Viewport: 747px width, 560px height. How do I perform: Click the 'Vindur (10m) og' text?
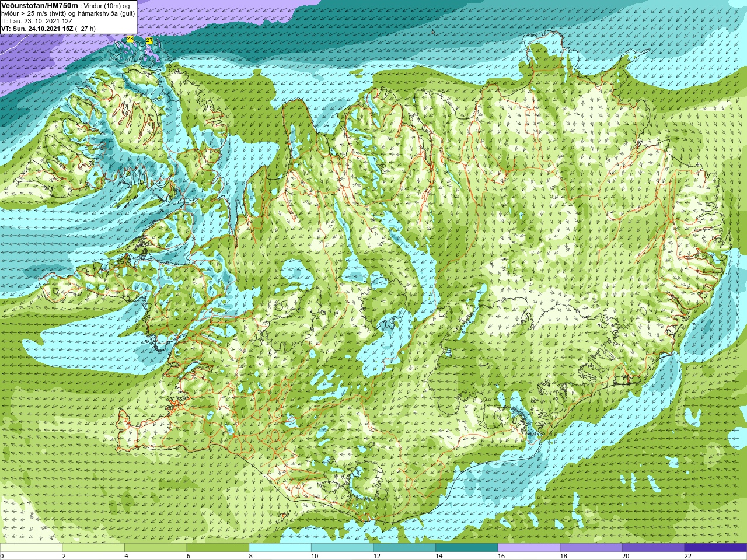[107, 6]
